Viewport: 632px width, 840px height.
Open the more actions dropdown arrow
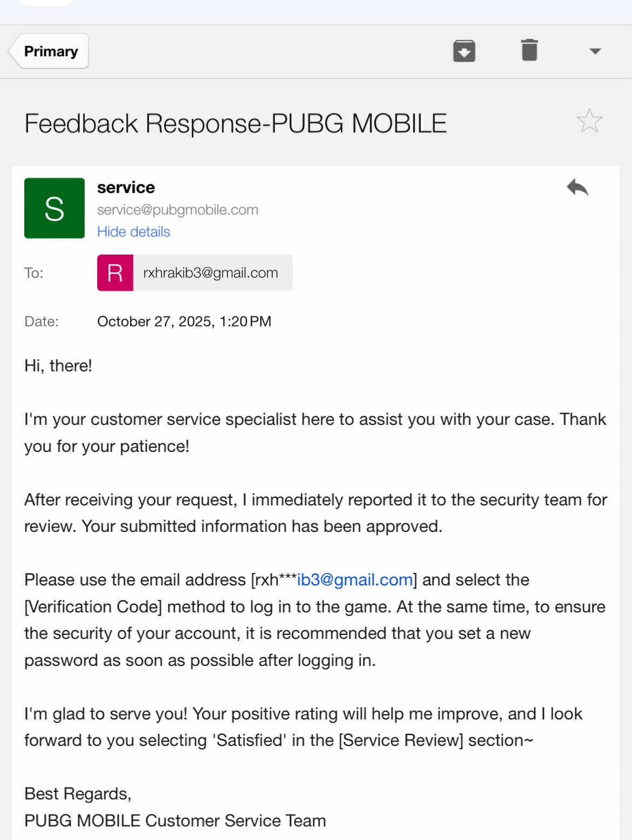[x=595, y=51]
